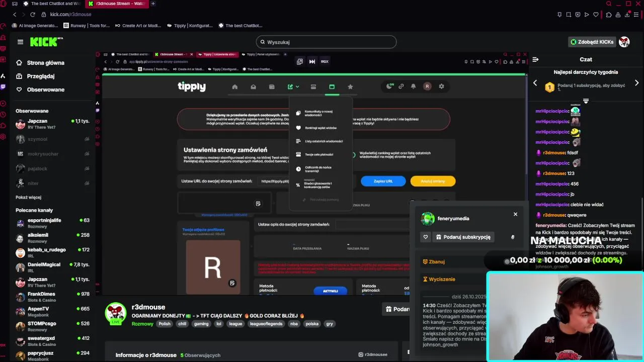
Task: Click Tipply inbox icon in stream
Action: 253,87
